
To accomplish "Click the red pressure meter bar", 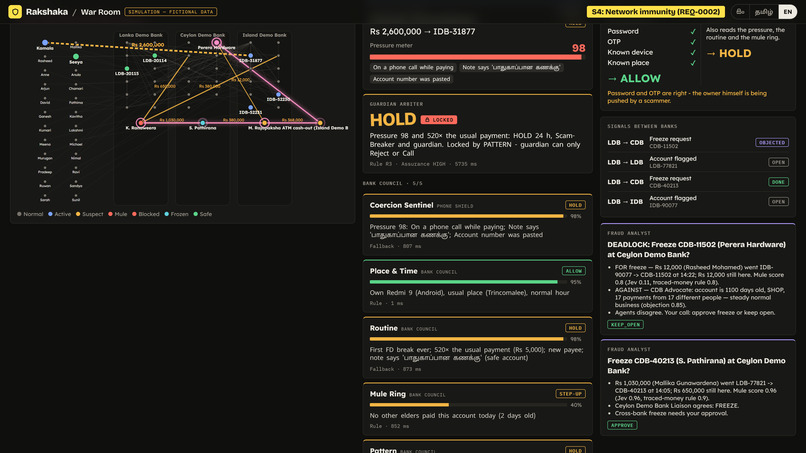I will pos(475,57).
